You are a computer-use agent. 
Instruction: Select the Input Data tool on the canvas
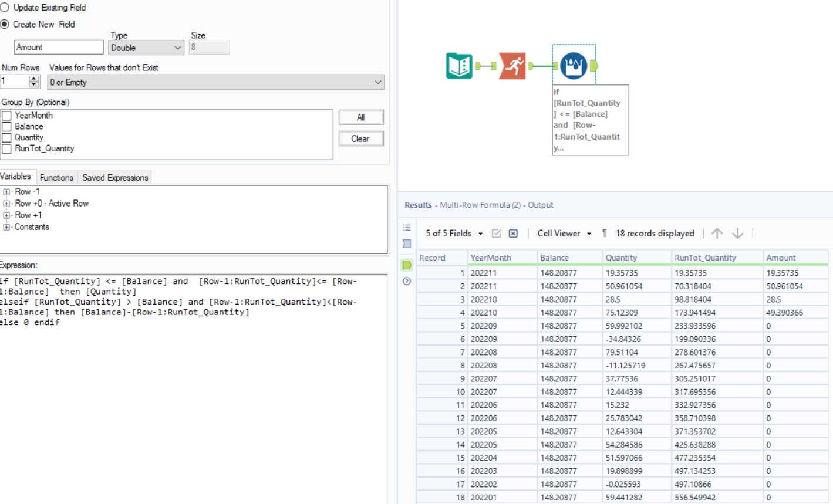click(x=458, y=65)
